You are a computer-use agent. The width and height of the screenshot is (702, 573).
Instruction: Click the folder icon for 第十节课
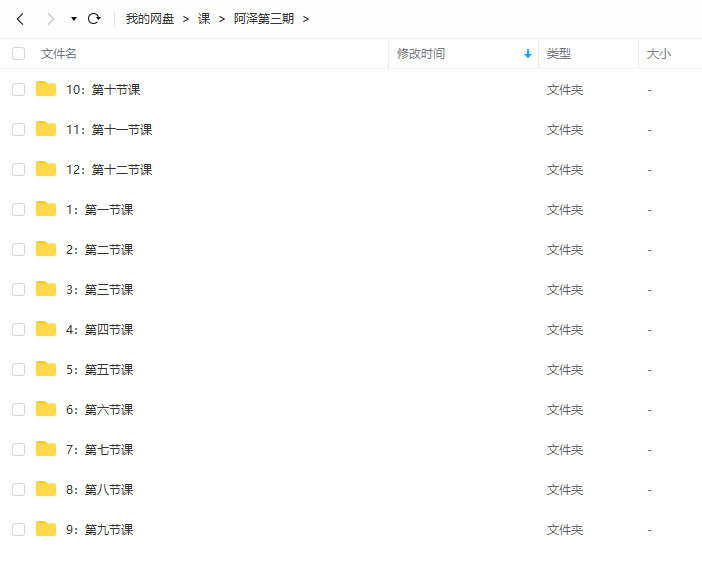tap(46, 89)
